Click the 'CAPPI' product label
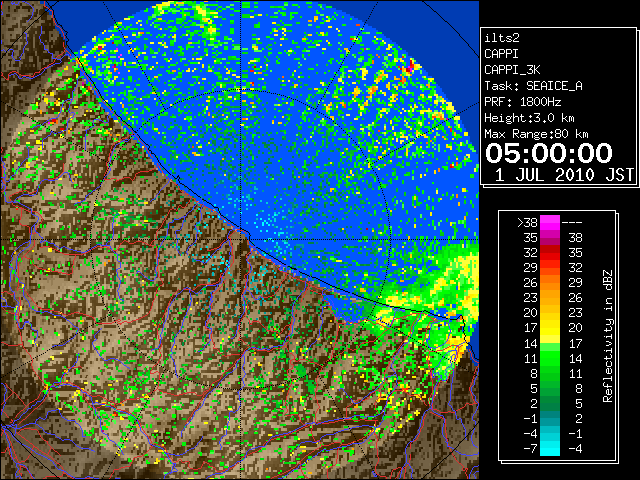Image resolution: width=640 pixels, height=480 pixels. (x=501, y=54)
